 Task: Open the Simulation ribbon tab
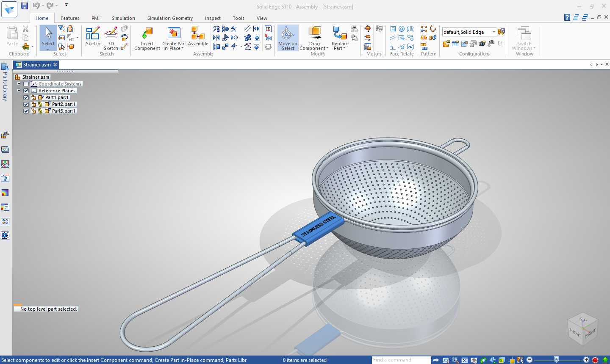pos(123,18)
